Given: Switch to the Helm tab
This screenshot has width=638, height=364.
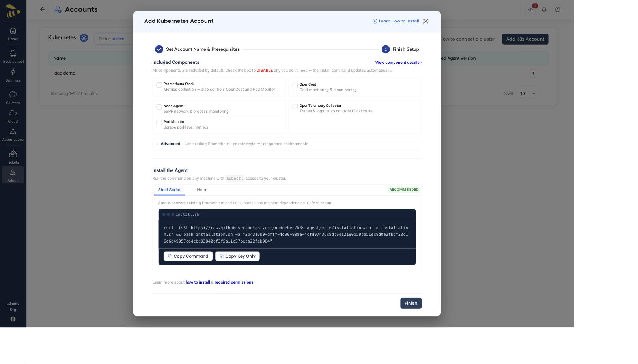Looking at the screenshot, I should [202, 190].
